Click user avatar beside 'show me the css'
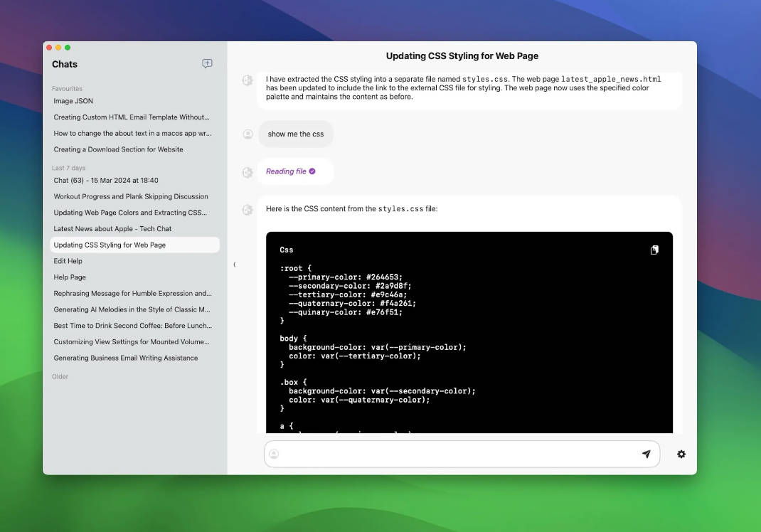The width and height of the screenshot is (761, 532). coord(248,134)
